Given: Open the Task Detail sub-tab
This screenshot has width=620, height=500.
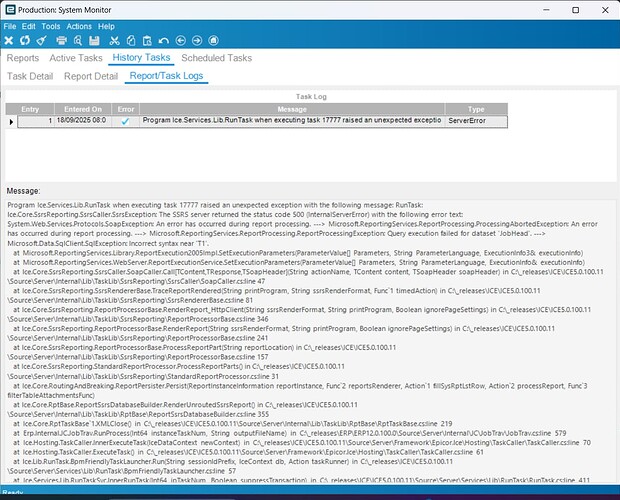Looking at the screenshot, I should click(30, 76).
